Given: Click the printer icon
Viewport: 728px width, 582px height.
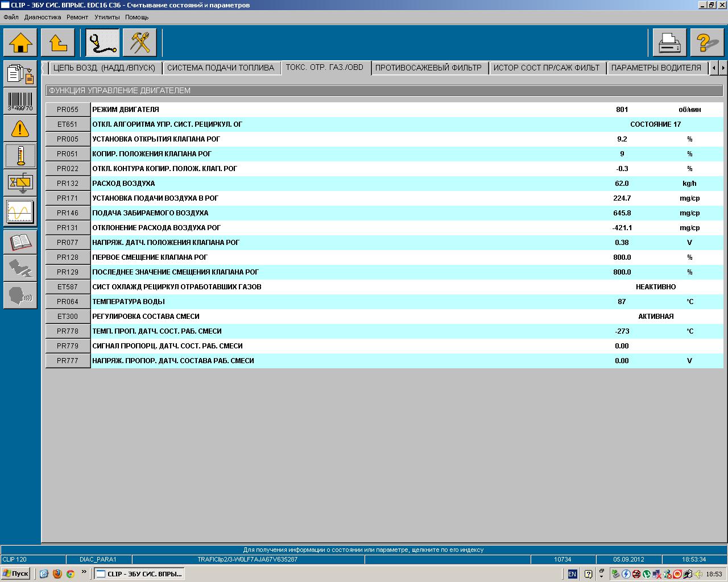Looking at the screenshot, I should (x=669, y=43).
